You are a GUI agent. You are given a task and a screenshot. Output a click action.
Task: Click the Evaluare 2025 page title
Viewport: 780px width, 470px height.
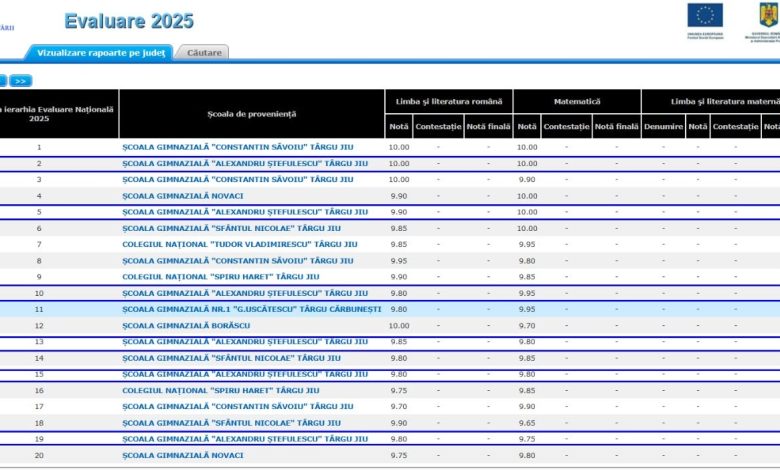(x=129, y=21)
